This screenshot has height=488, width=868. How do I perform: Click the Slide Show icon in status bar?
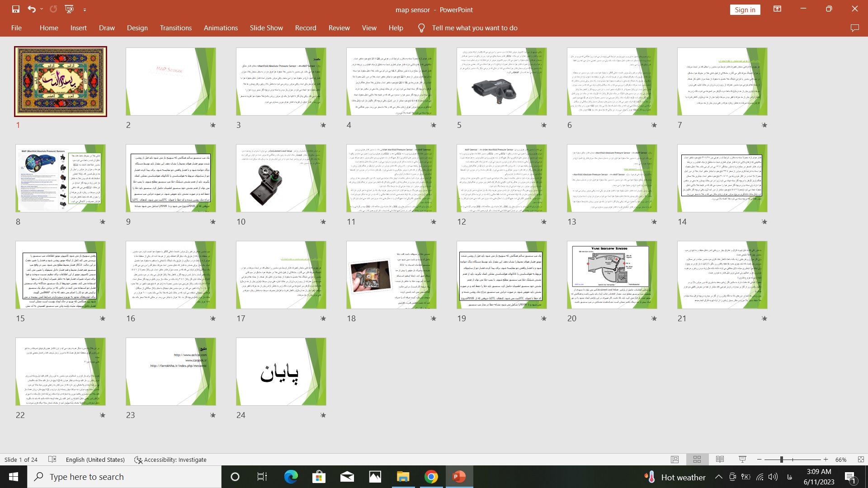[x=742, y=460]
